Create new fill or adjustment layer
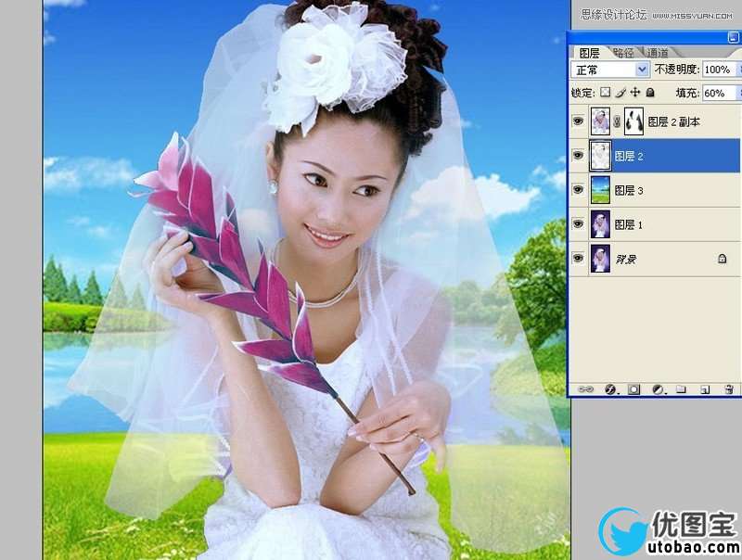The image size is (742, 560). click(x=658, y=389)
